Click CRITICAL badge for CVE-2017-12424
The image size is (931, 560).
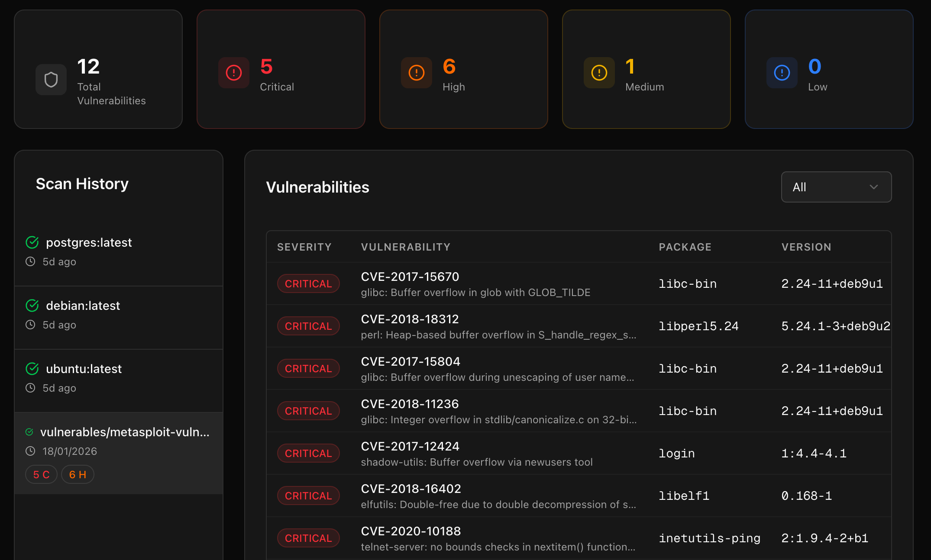coord(308,453)
